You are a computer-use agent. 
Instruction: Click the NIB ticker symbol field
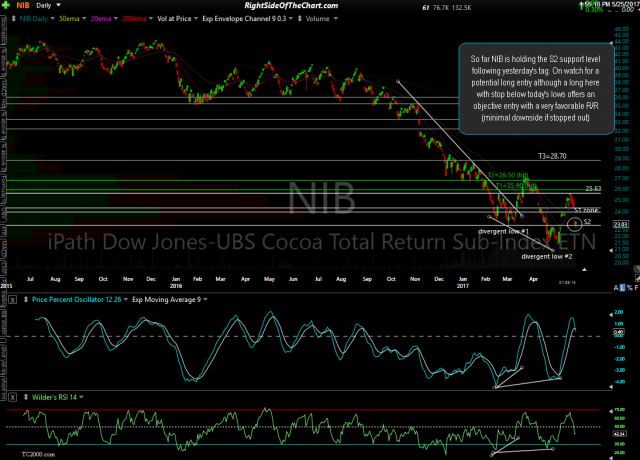(x=22, y=6)
